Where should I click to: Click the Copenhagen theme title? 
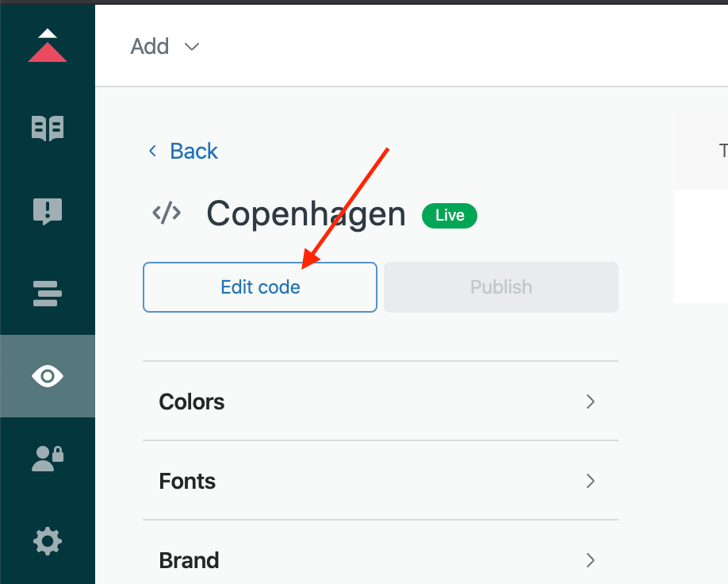[x=306, y=214]
